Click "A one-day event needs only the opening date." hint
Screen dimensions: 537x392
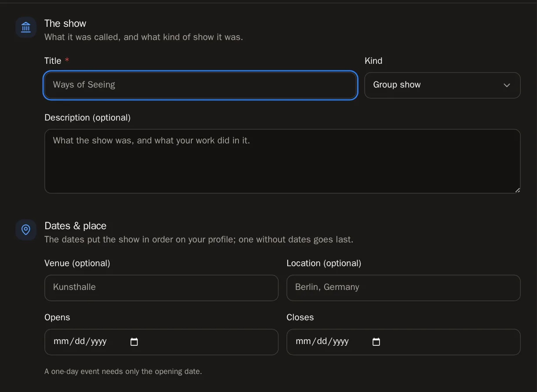click(x=123, y=371)
